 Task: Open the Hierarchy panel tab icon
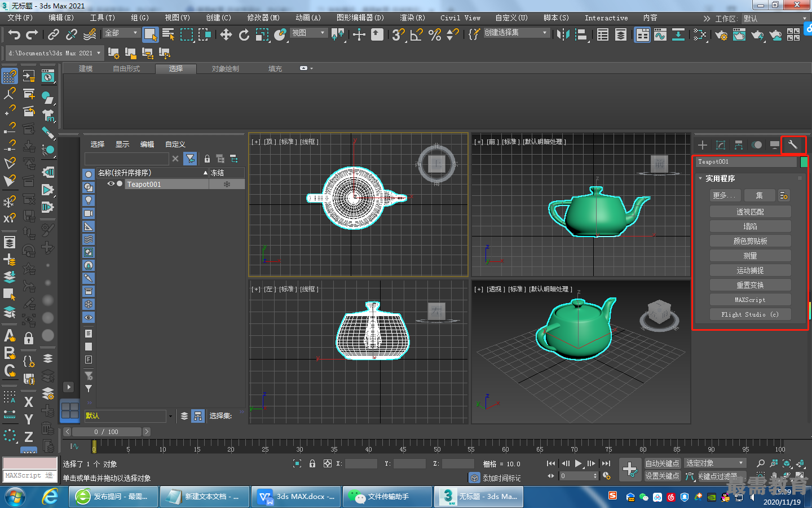point(739,145)
